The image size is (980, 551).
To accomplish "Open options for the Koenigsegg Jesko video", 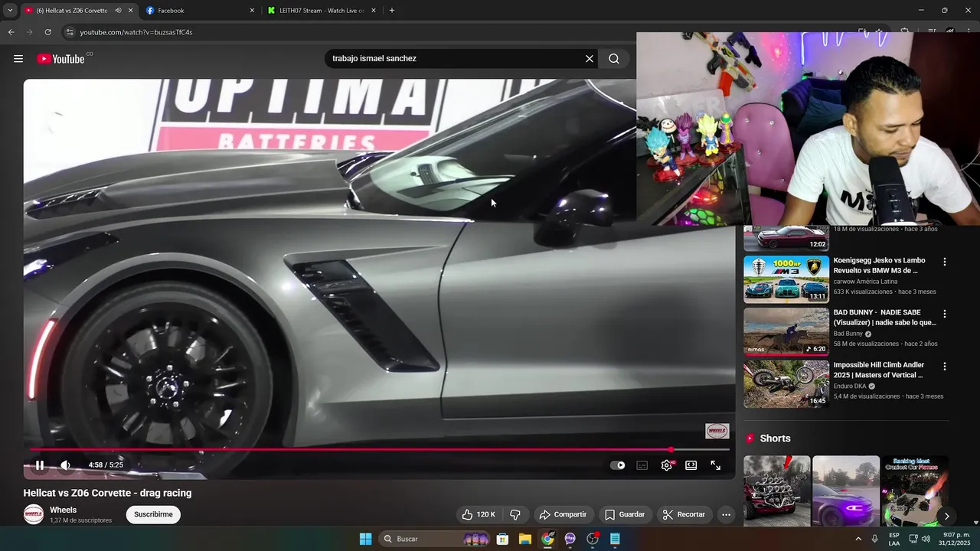I will tap(945, 262).
